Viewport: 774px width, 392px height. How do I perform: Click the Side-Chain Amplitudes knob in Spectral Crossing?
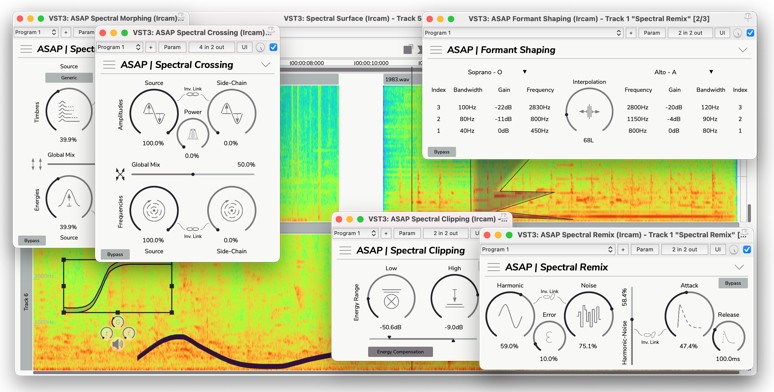pyautogui.click(x=231, y=113)
